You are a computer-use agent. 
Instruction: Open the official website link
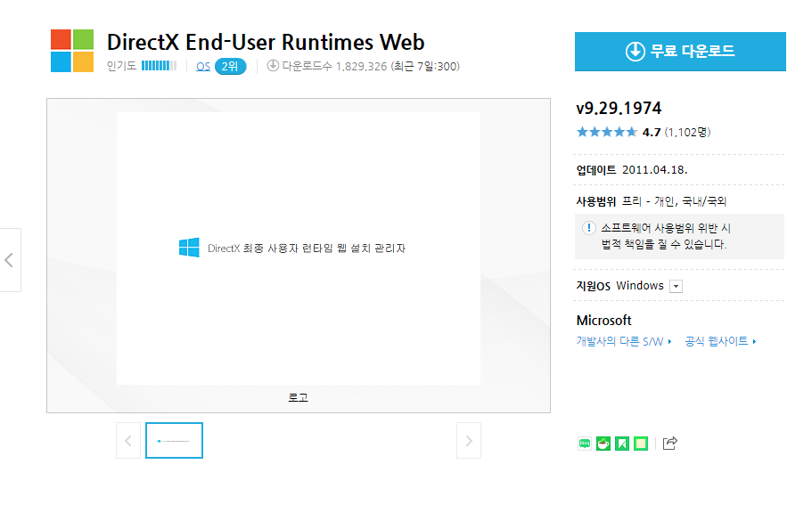720,341
